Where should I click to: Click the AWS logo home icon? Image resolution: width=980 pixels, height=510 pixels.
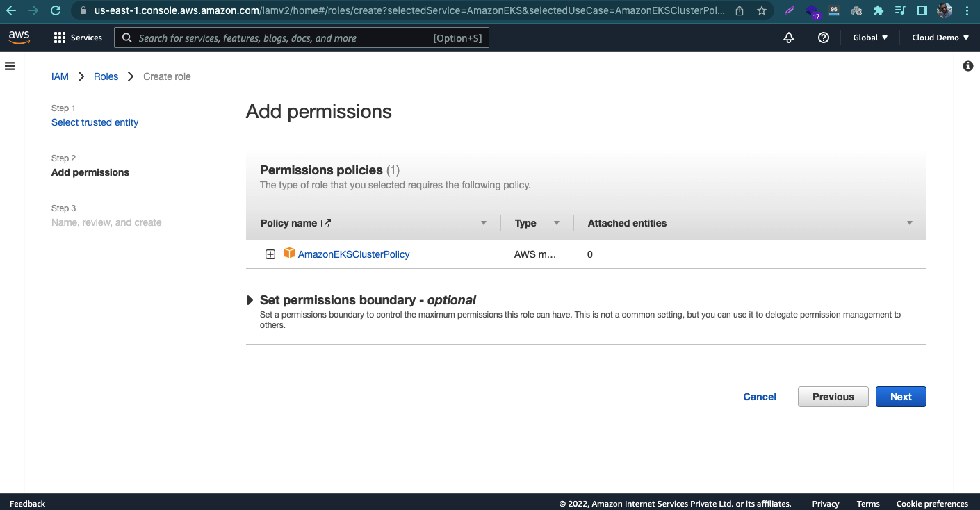click(19, 38)
